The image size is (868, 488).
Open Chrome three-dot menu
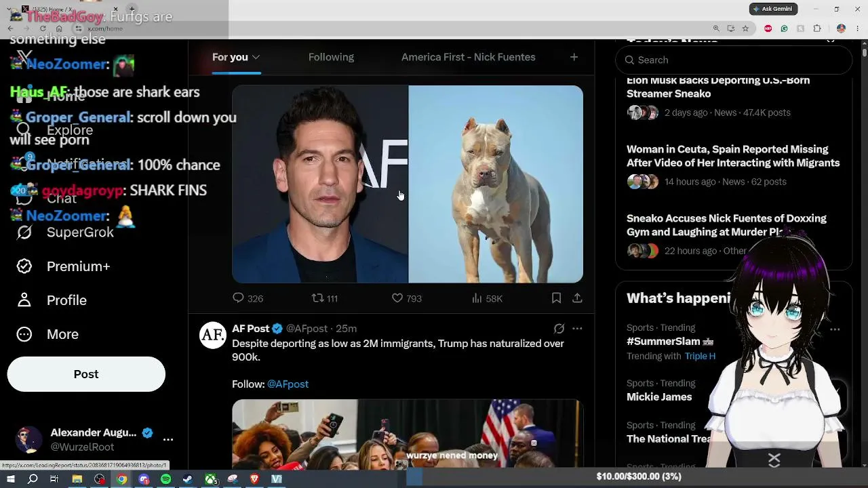point(858,28)
